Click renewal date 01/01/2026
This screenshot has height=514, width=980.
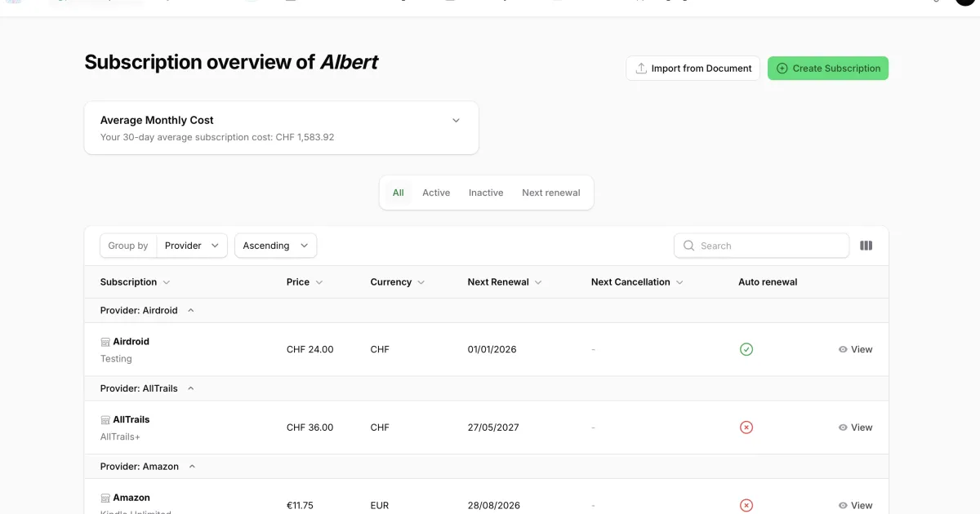pyautogui.click(x=492, y=349)
